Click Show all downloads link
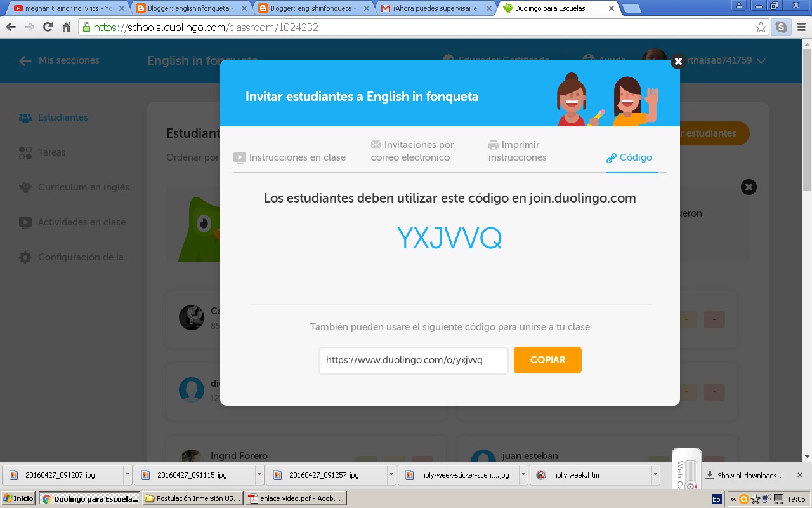The height and width of the screenshot is (508, 812). [750, 476]
